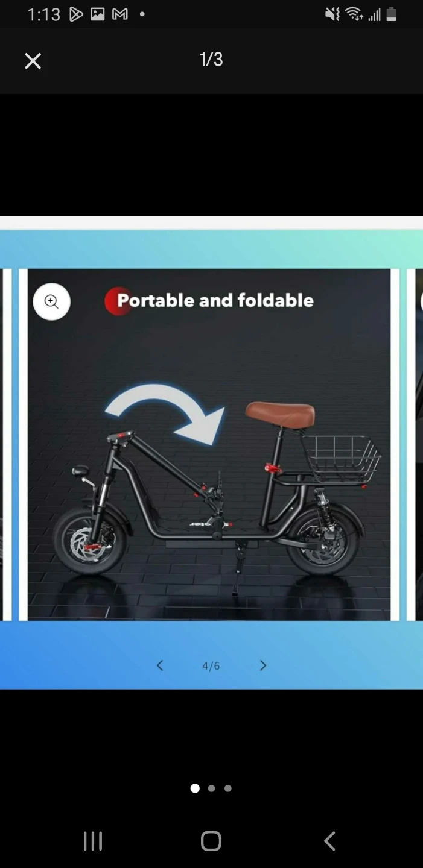Select the second page indicator dot
423x868 pixels.
click(211, 788)
